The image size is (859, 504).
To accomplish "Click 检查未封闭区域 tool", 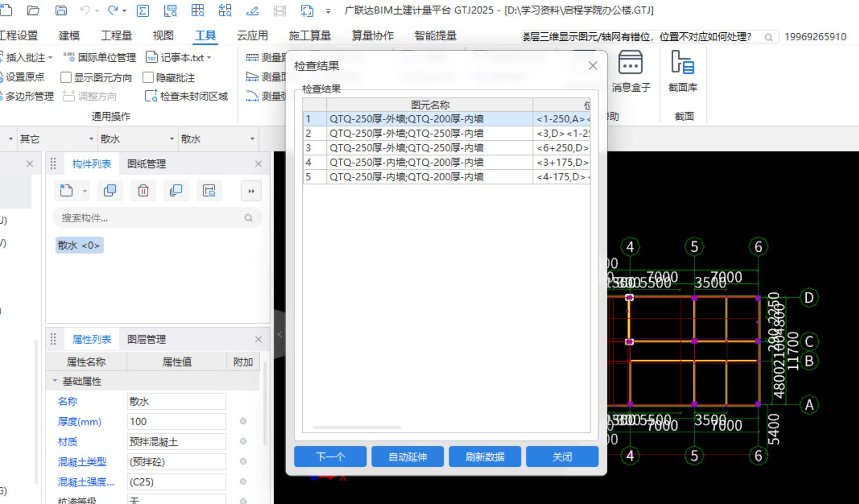I will [186, 96].
